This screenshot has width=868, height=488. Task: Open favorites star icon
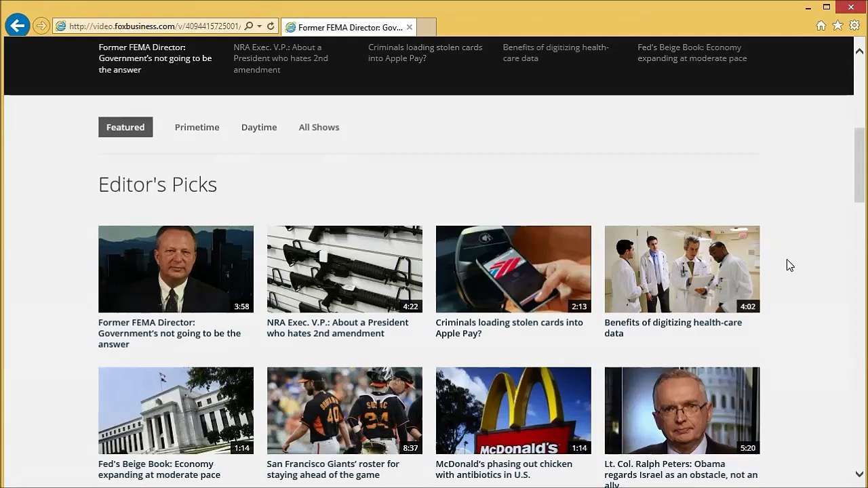click(x=837, y=26)
